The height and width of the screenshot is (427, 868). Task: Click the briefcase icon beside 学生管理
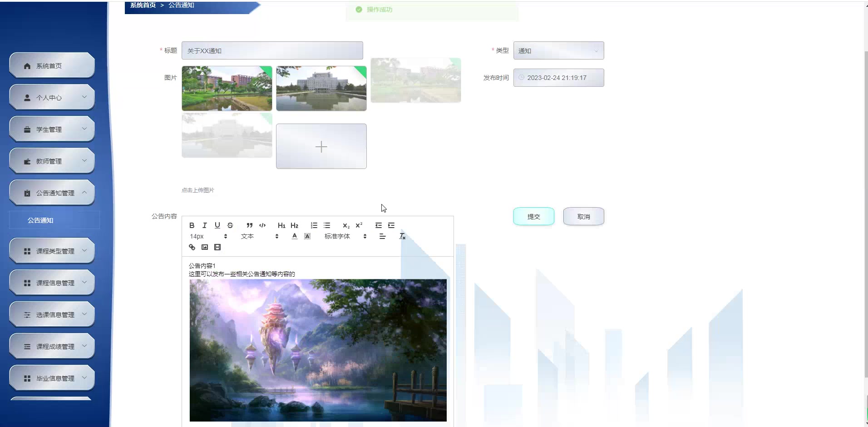point(27,129)
